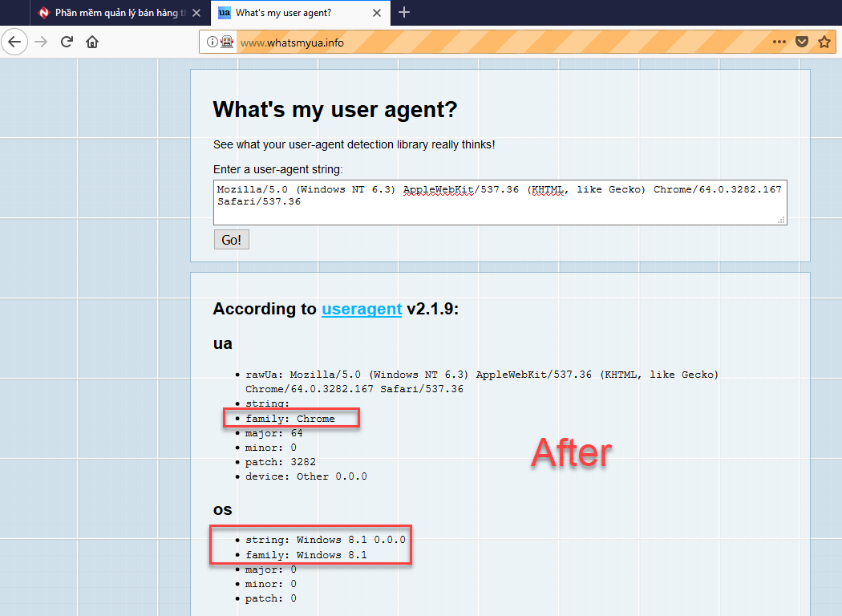
Task: Reload the current page
Action: click(x=67, y=42)
